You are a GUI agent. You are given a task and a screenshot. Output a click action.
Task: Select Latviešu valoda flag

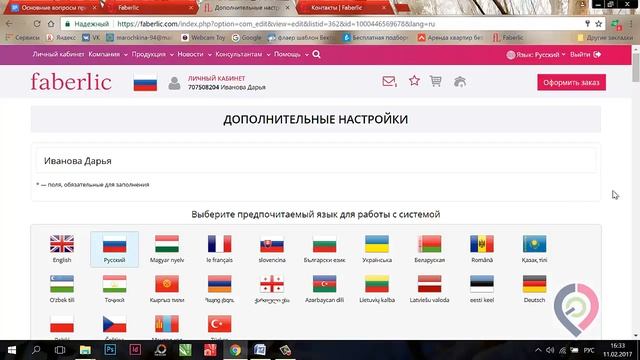click(x=429, y=284)
